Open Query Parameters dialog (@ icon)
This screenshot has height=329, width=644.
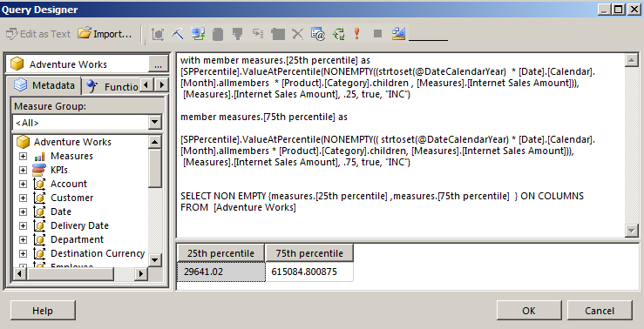[x=318, y=34]
